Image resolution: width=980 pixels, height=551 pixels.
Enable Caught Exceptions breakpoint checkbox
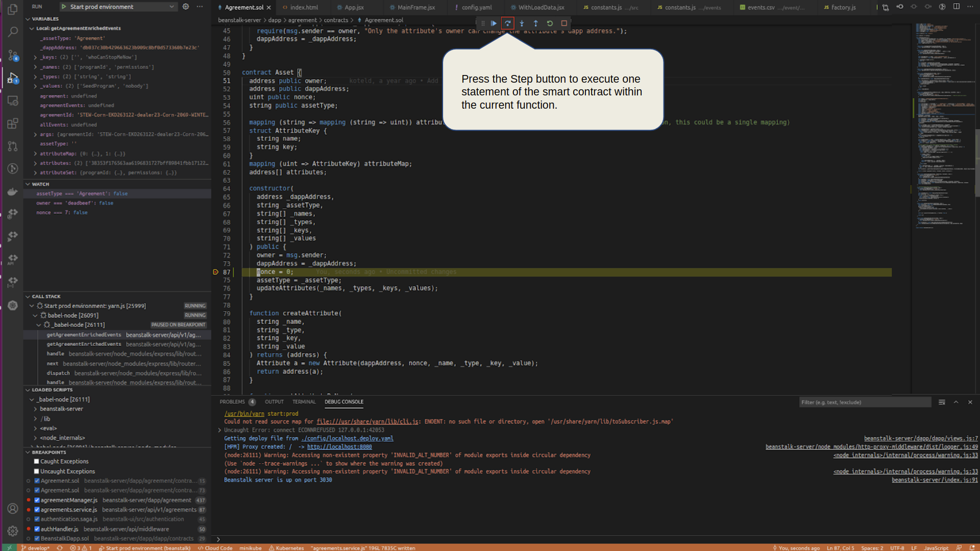(x=36, y=461)
